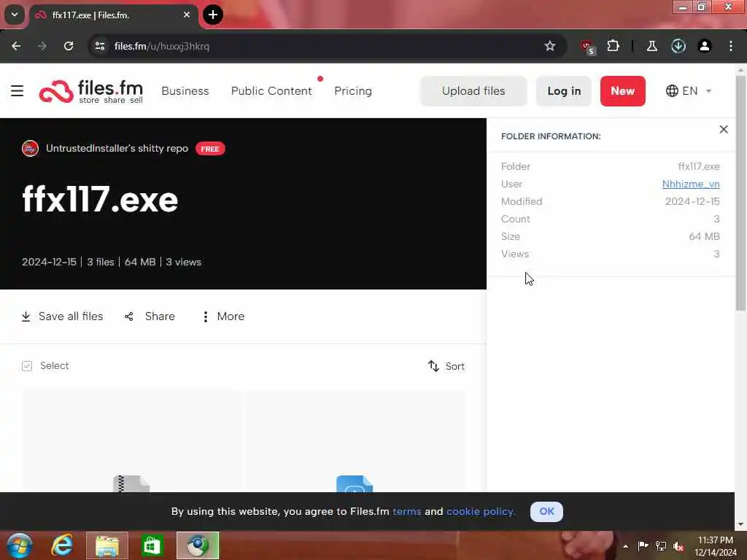Click the Log in button

[564, 90]
